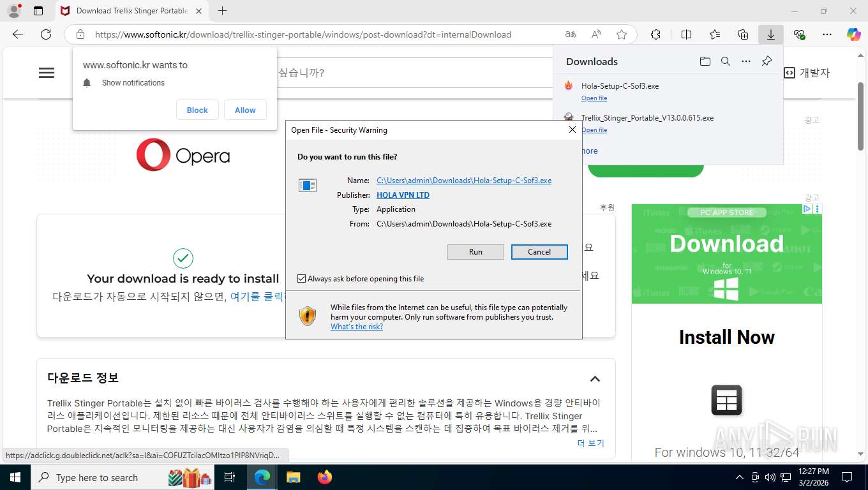The height and width of the screenshot is (490, 868).
Task: Open the network icon in system tray
Action: click(786, 477)
